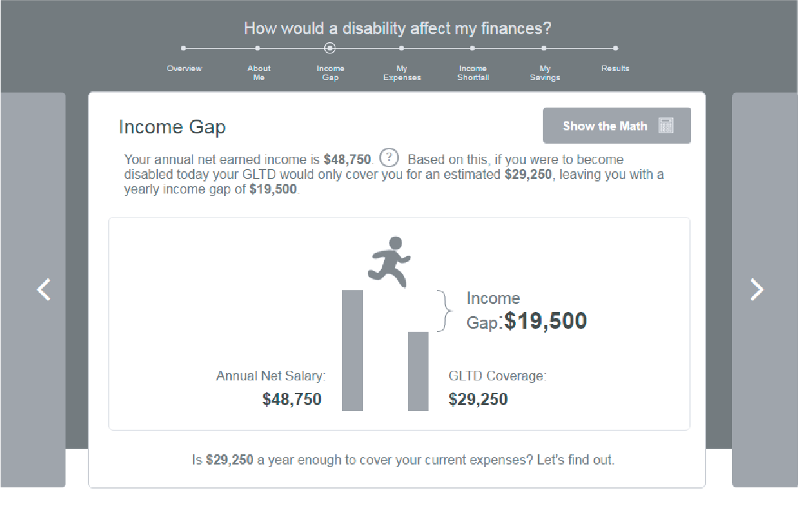Click the left chevron previous arrow
Image resolution: width=812 pixels, height=506 pixels.
(43, 290)
